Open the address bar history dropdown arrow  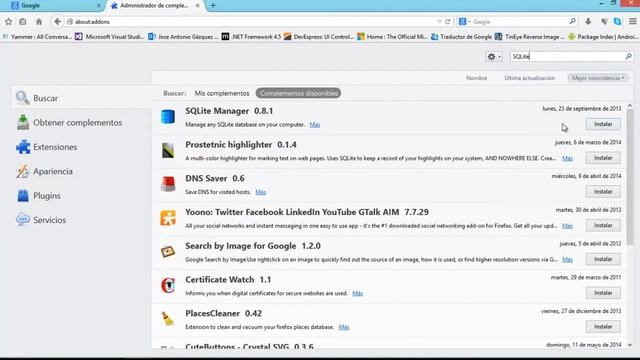click(439, 22)
